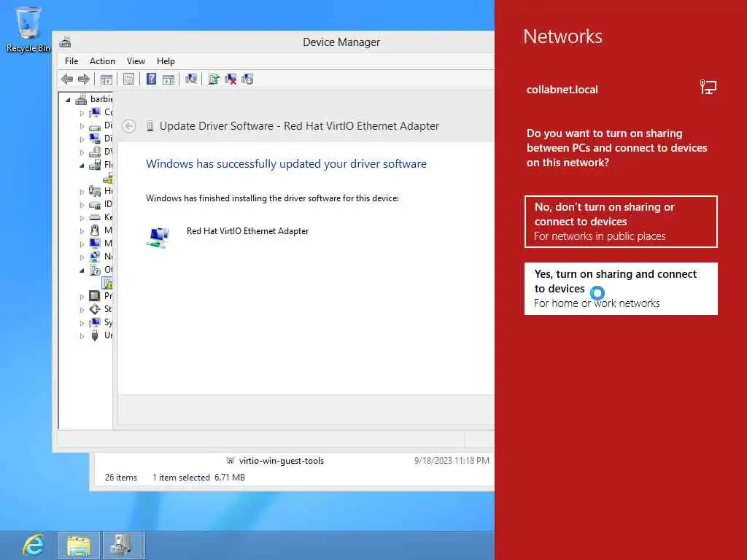
Task: Click the blue Help question-mark toolbar icon
Action: 151,79
